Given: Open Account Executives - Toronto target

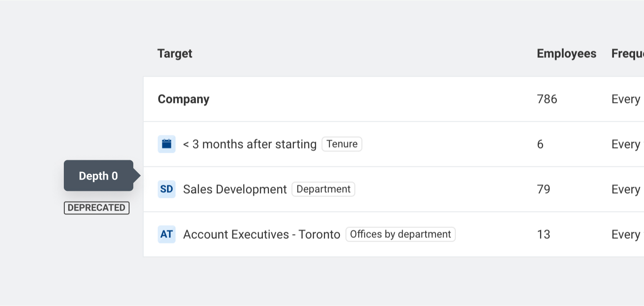Looking at the screenshot, I should (261, 234).
